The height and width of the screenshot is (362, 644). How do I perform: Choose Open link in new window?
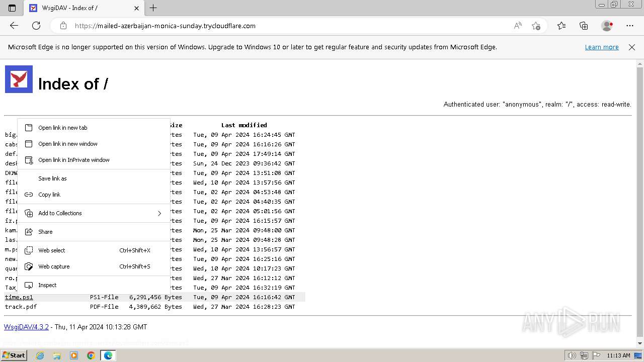tap(94, 144)
